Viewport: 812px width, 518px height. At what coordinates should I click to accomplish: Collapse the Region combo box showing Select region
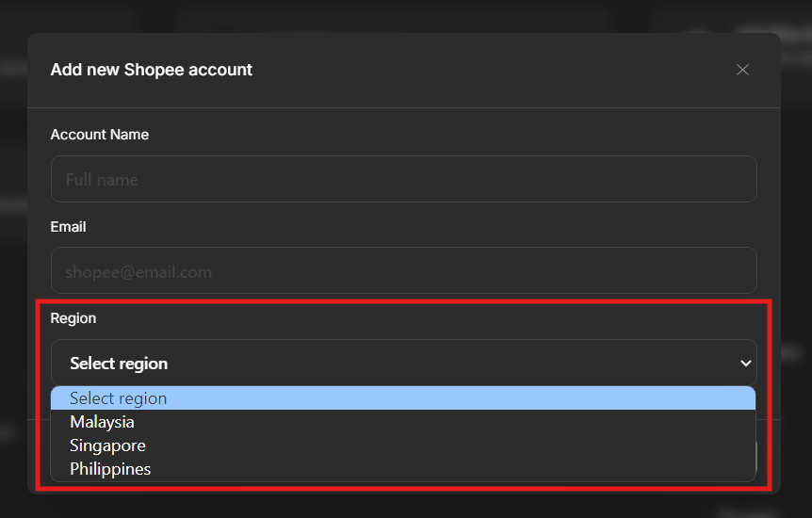[x=403, y=364]
